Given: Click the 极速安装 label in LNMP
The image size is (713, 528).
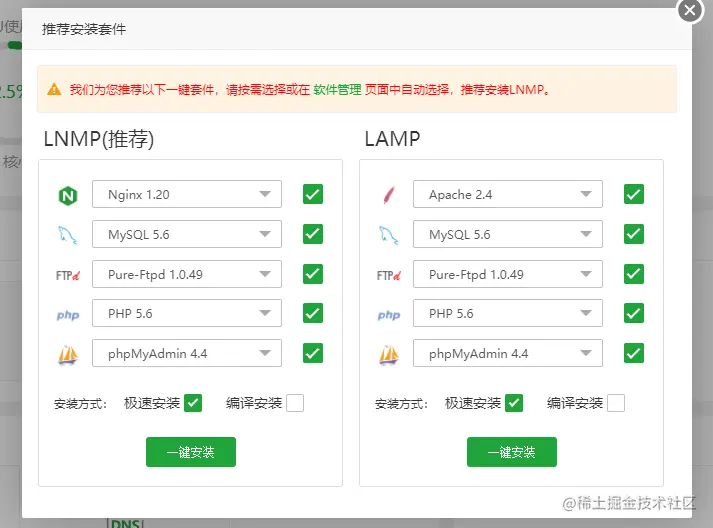Looking at the screenshot, I should (x=152, y=403).
